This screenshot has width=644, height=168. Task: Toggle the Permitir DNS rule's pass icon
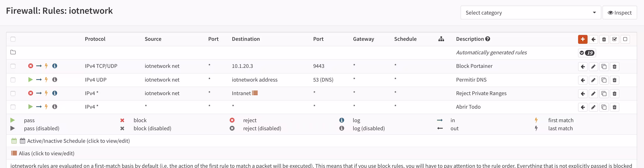(31, 80)
